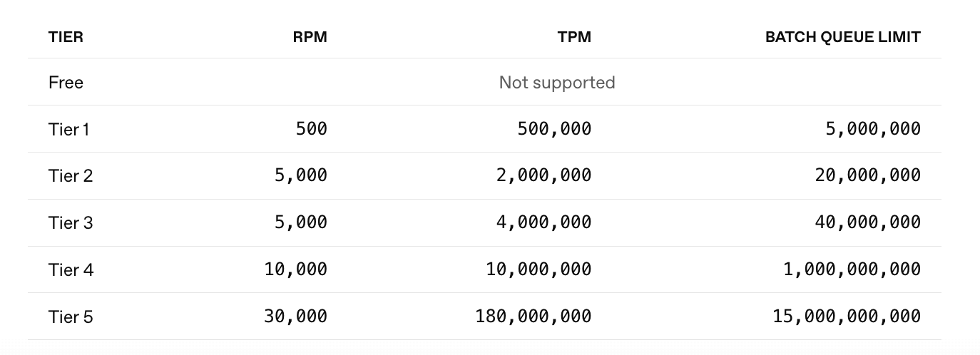Click Tier 1 TPM value 500,000
980x355 pixels.
[554, 129]
